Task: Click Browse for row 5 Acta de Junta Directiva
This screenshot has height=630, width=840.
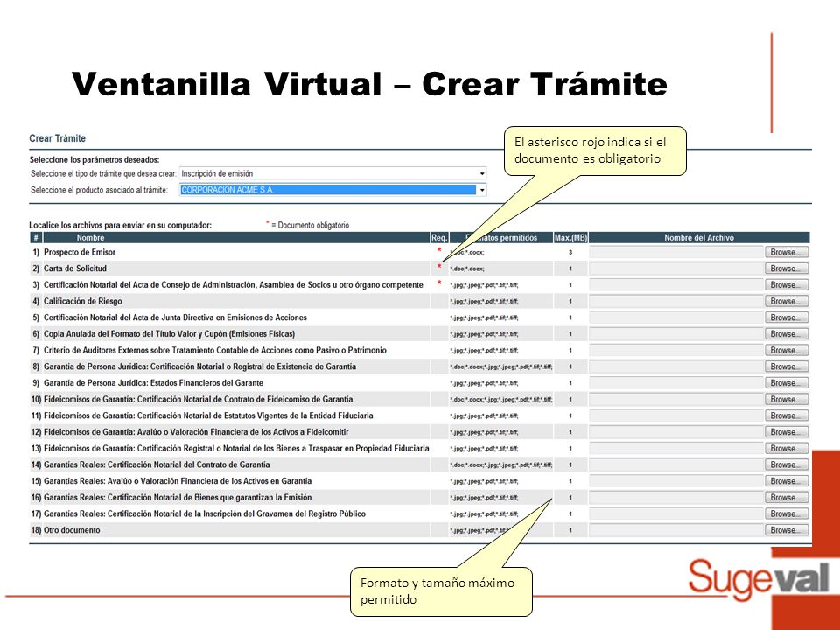Action: click(786, 318)
